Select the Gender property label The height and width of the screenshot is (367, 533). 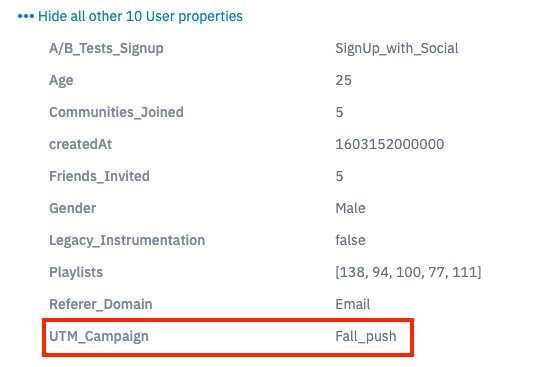[72, 208]
